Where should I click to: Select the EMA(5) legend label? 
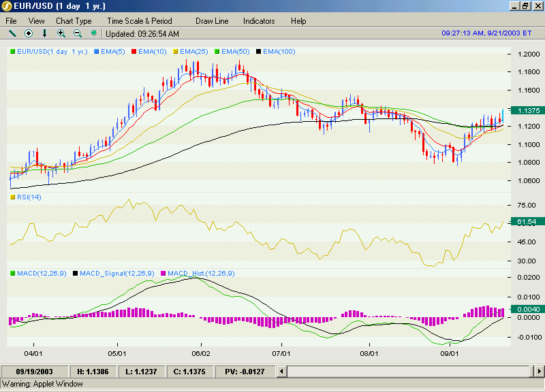(113, 52)
